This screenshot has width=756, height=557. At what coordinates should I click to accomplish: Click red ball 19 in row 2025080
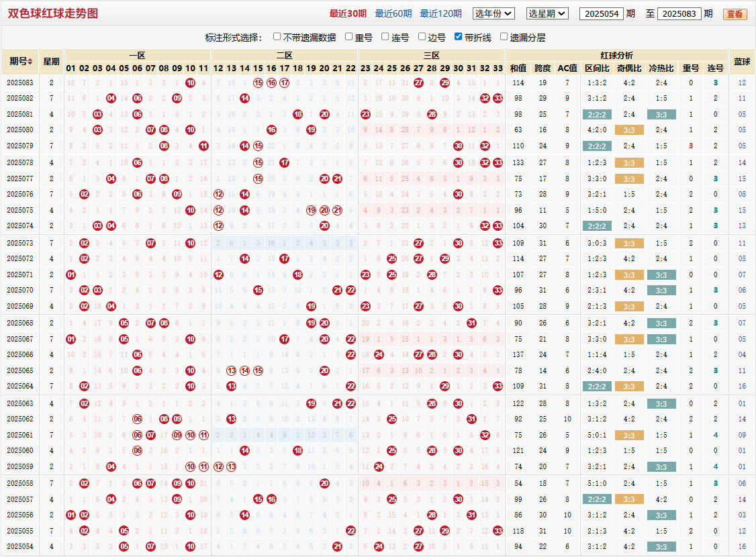coord(311,130)
